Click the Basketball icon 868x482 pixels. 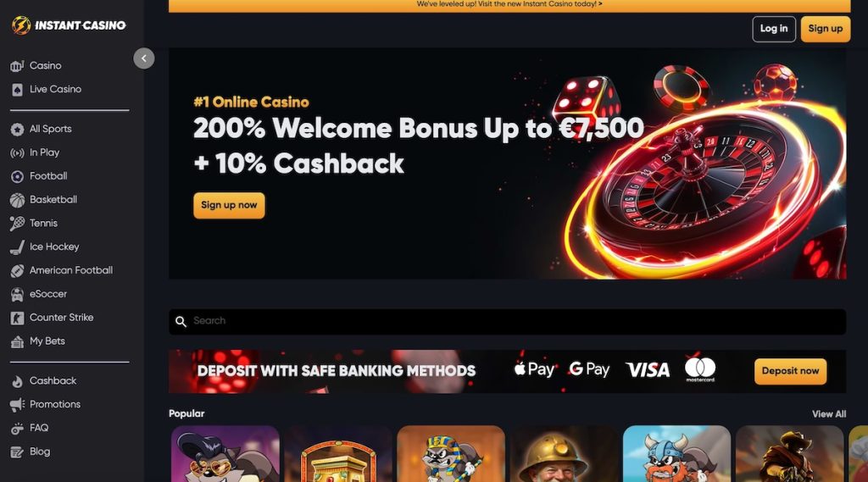pyautogui.click(x=17, y=200)
